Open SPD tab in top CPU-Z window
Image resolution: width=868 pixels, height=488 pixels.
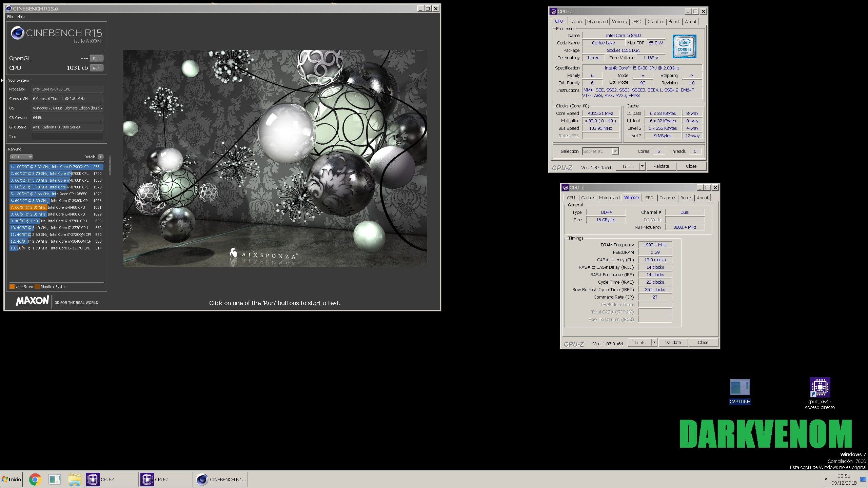tap(637, 21)
